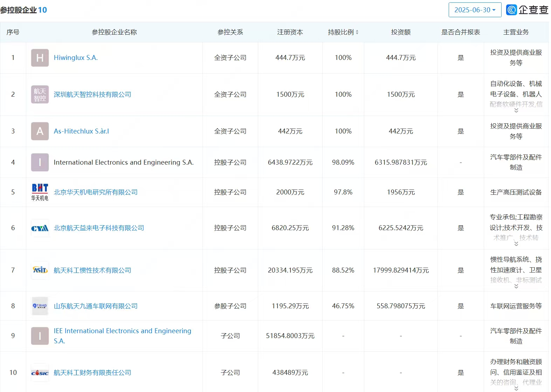Click the 注册资本 column header
This screenshot has width=551, height=392.
tap(290, 32)
